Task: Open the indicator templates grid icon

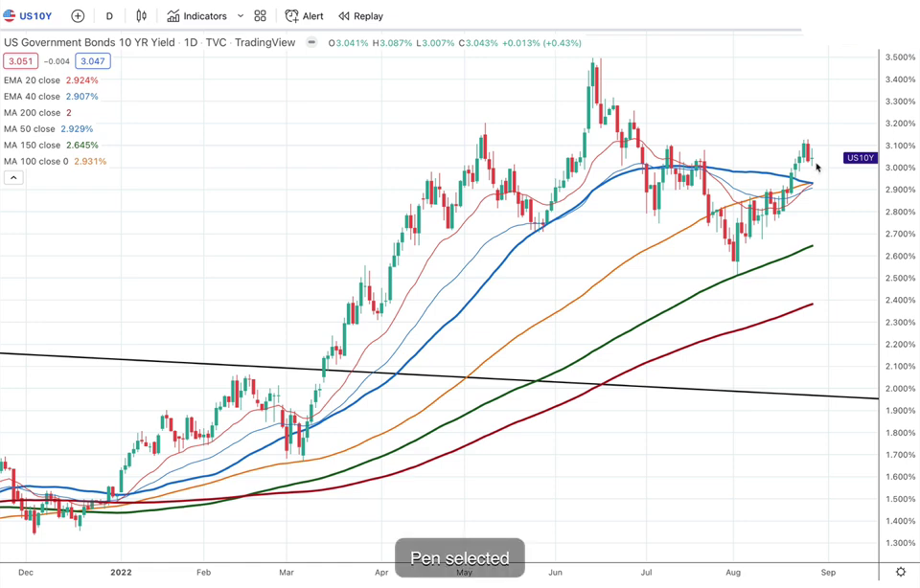Action: click(260, 16)
